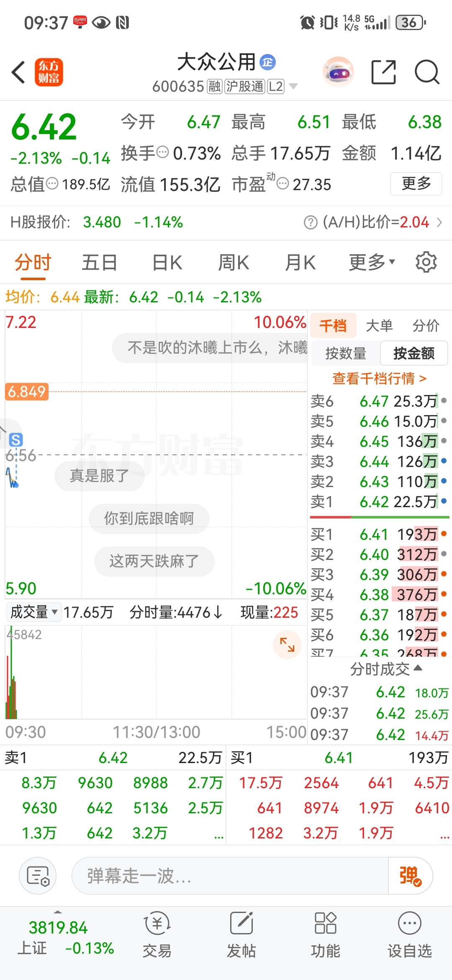Tap the 沪股通 tag
The height and width of the screenshot is (980, 452).
[245, 86]
